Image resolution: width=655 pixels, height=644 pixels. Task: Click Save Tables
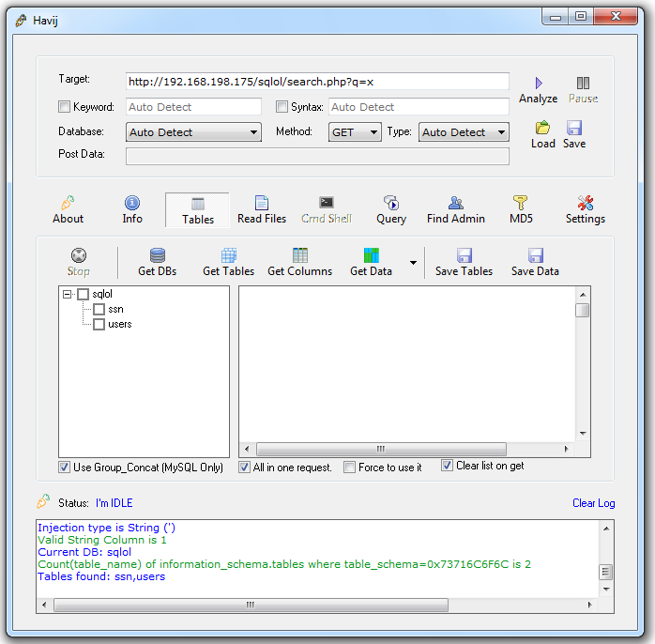(x=464, y=263)
